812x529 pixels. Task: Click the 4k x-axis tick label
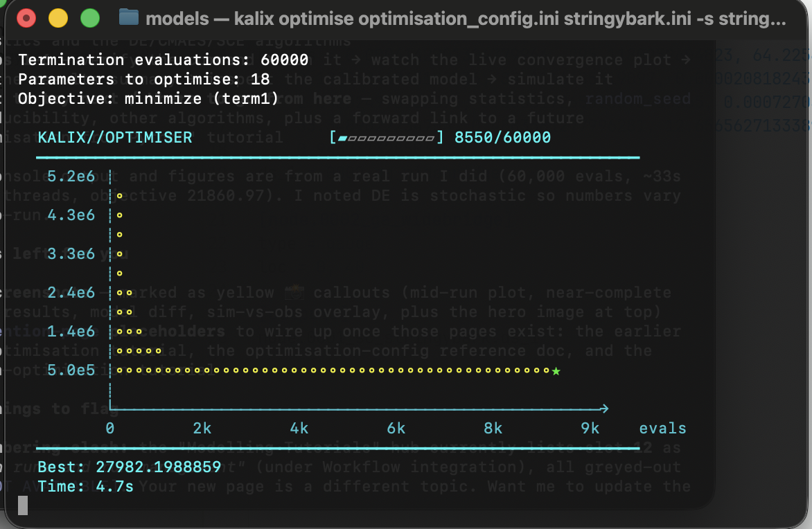[299, 429]
